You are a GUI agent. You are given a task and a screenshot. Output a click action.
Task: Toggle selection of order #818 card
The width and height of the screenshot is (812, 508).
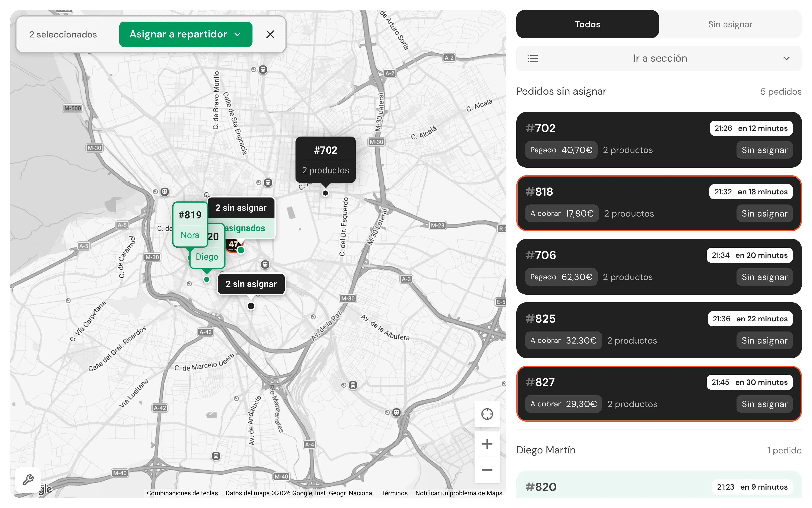click(659, 203)
